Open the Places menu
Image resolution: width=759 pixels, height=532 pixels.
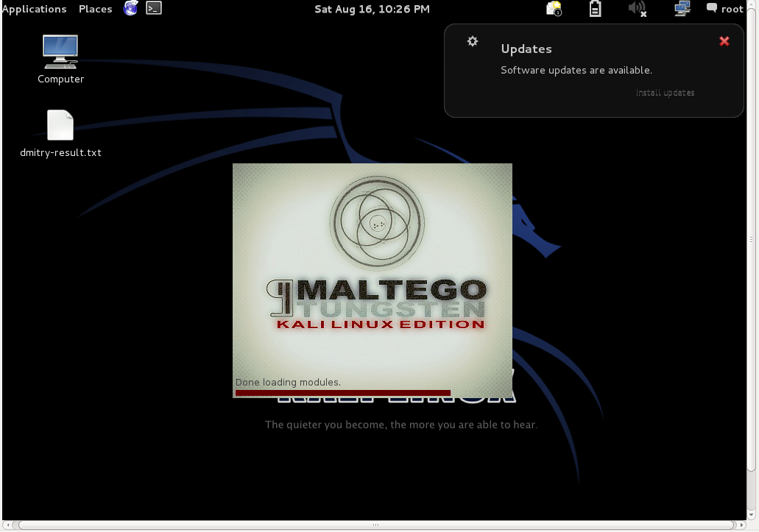pos(96,9)
